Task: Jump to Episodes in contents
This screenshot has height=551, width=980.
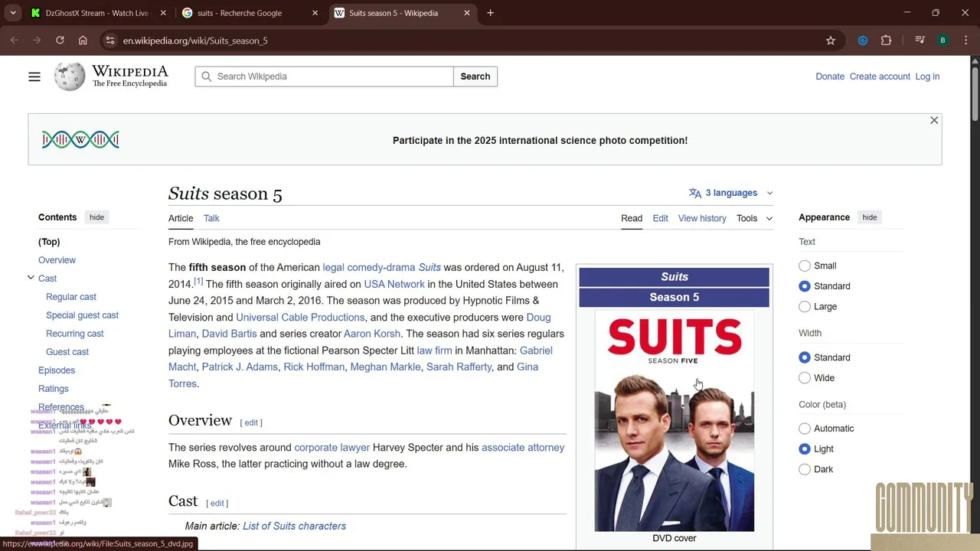Action: click(57, 370)
